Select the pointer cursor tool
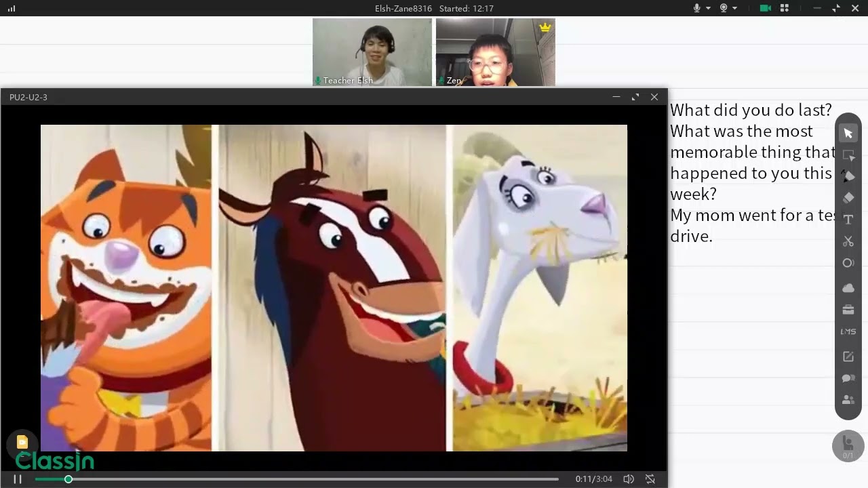Image resolution: width=868 pixels, height=488 pixels. click(848, 133)
